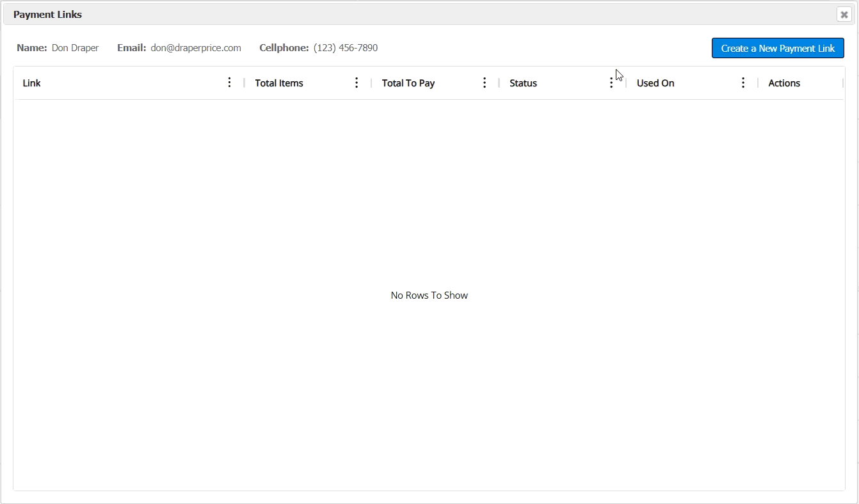Open the Link column menu icon
This screenshot has height=504, width=859.
[x=229, y=83]
